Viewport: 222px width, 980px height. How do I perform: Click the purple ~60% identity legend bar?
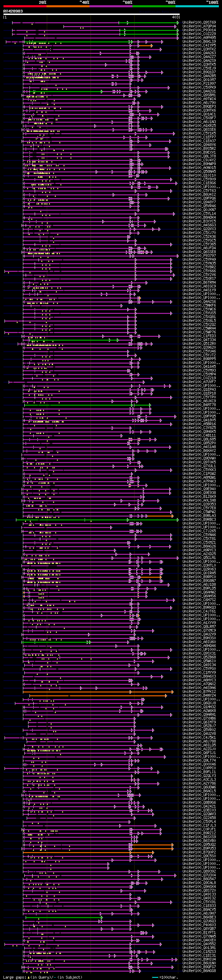(x=111, y=6)
